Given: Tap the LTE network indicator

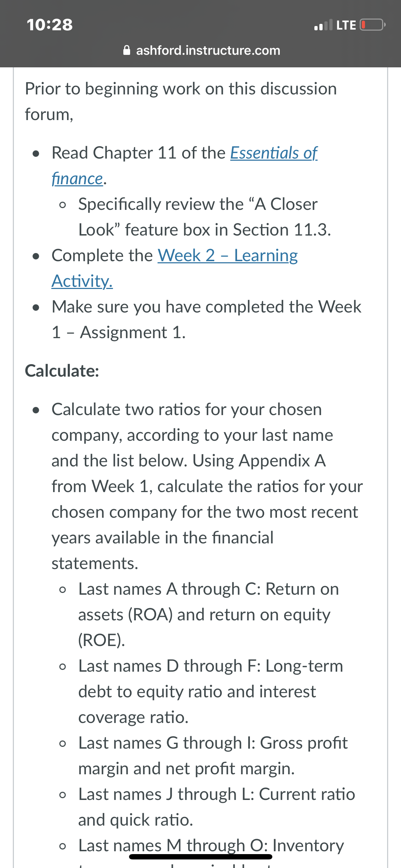Looking at the screenshot, I should [x=346, y=25].
